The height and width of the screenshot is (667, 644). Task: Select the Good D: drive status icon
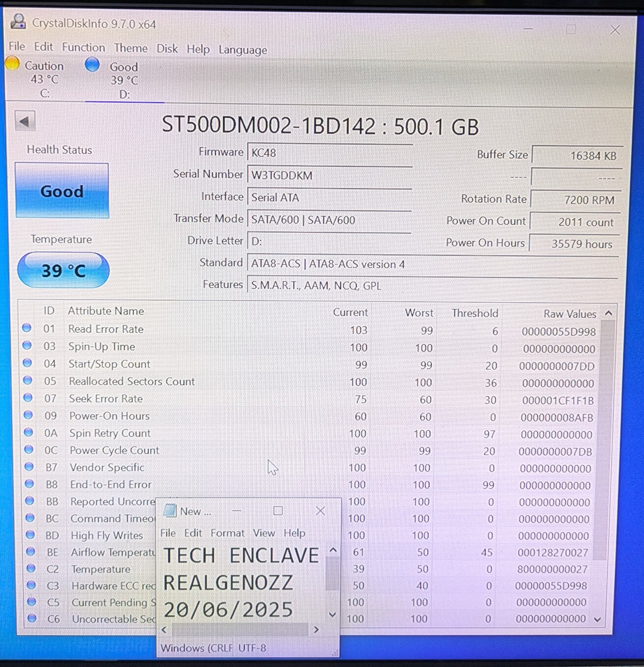coord(92,65)
